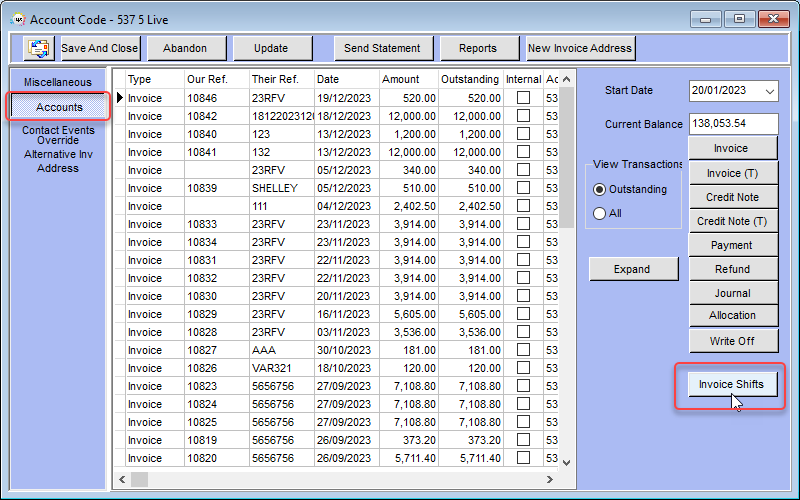
Task: Click the vertical scrollbar up arrow
Action: point(566,79)
